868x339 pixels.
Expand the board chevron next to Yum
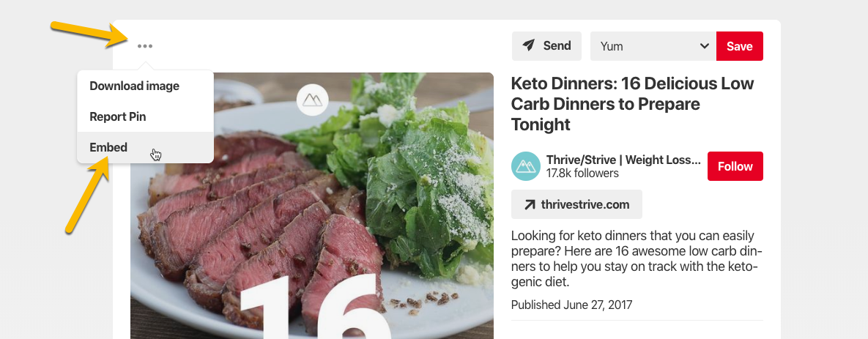click(705, 46)
